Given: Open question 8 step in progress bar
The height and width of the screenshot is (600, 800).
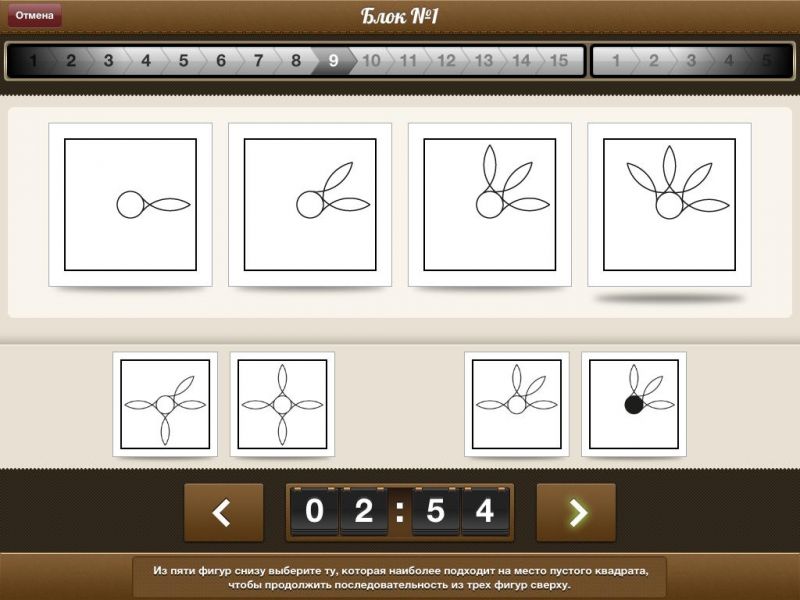Looking at the screenshot, I should coord(296,61).
